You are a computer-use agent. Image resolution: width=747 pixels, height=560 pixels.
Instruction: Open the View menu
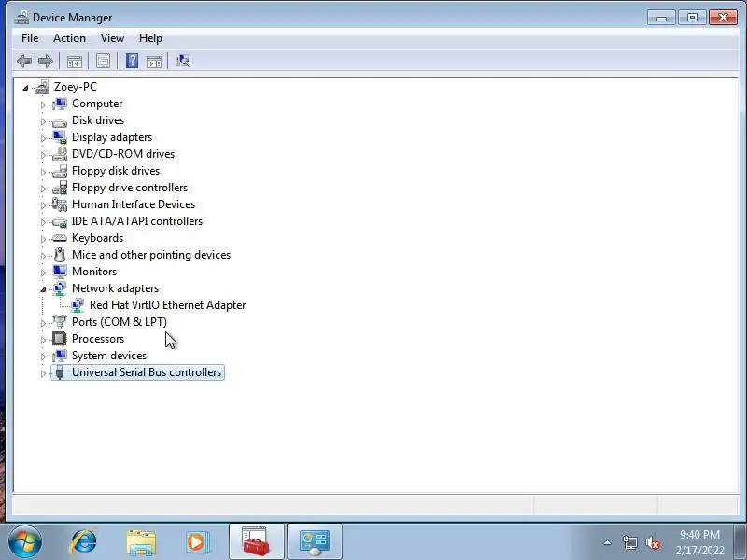[x=112, y=38]
